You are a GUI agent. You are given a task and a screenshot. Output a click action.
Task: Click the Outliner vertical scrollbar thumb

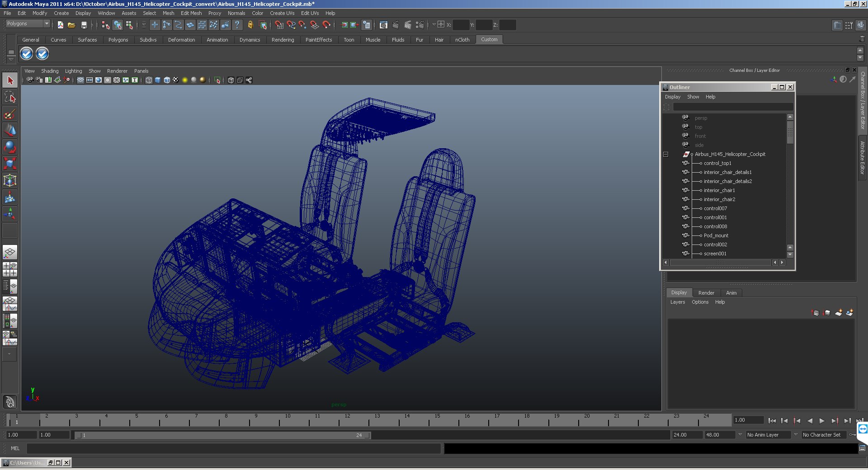tap(790, 132)
